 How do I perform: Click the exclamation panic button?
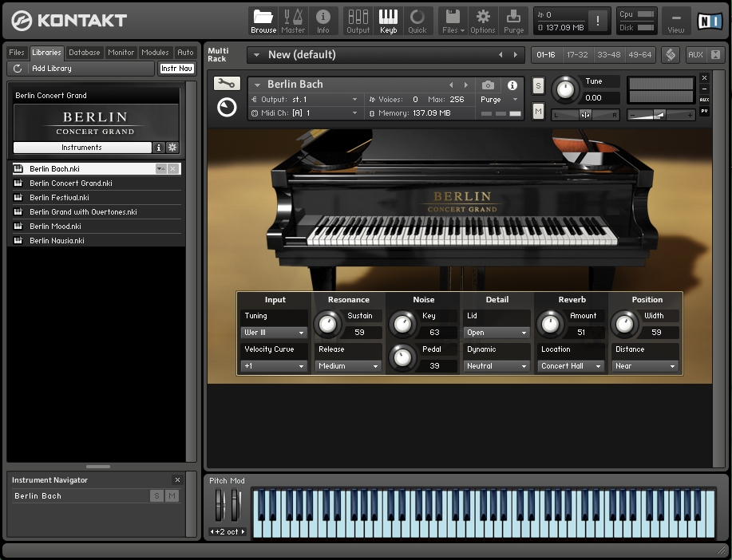pos(598,21)
